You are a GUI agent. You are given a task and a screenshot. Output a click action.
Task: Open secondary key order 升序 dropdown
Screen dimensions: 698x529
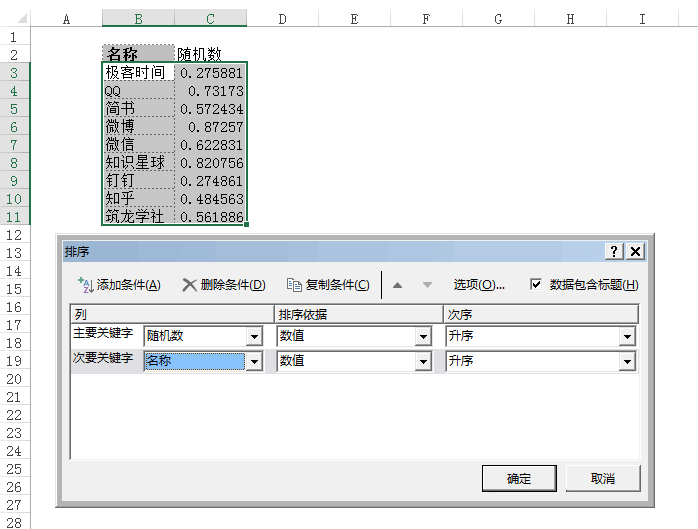[x=627, y=361]
